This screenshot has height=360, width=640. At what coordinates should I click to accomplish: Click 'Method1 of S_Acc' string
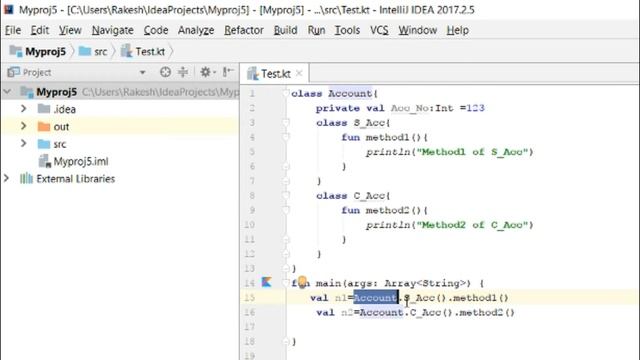click(472, 152)
